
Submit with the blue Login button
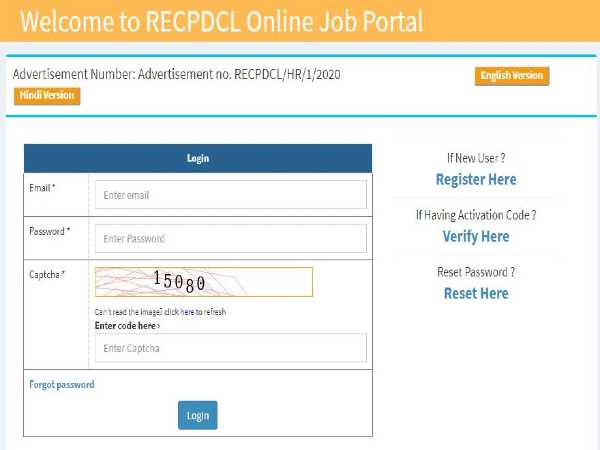click(197, 415)
